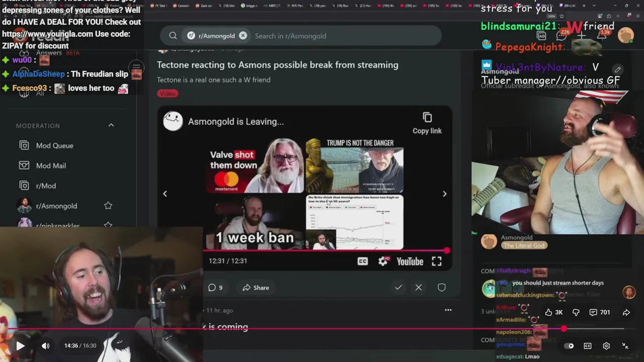Fullscreen the embedded video player

[437, 261]
